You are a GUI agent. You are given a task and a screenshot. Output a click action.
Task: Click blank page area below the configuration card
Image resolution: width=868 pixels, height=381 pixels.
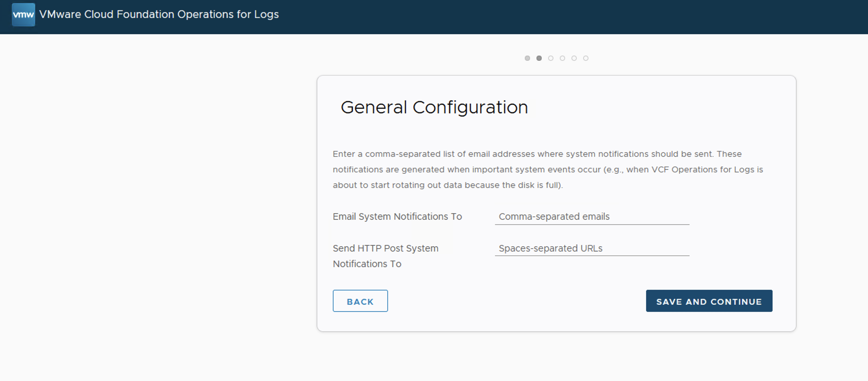click(x=556, y=357)
